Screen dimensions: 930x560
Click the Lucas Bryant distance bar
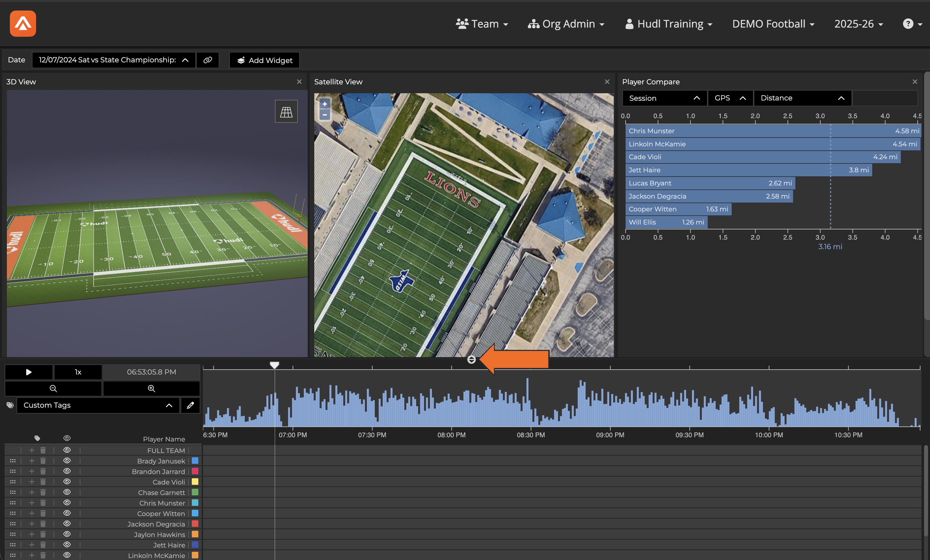point(710,183)
